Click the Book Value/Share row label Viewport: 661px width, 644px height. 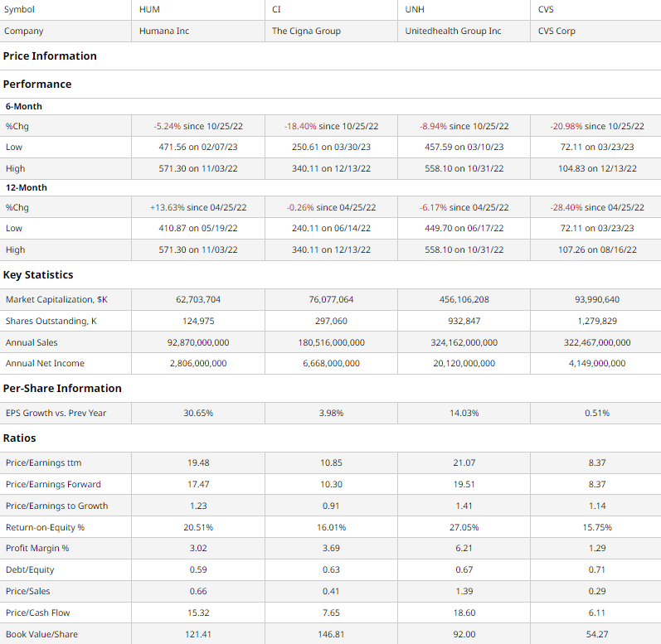pyautogui.click(x=41, y=634)
